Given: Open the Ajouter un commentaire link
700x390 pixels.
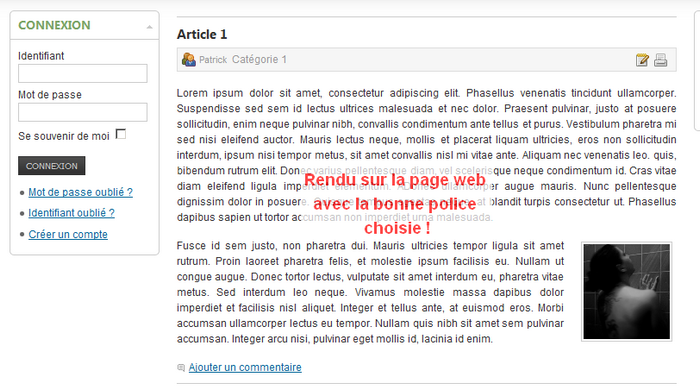Looking at the screenshot, I should (x=245, y=367).
